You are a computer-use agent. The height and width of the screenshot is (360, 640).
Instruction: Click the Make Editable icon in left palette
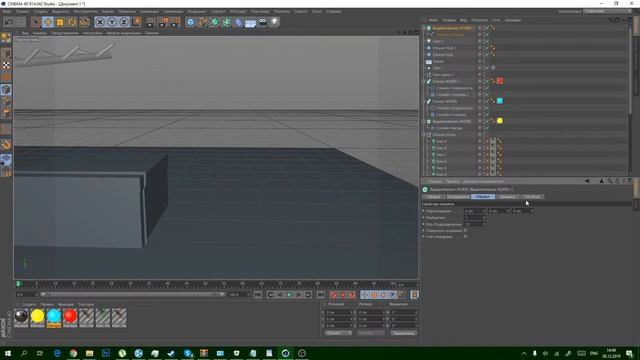[x=6, y=38]
